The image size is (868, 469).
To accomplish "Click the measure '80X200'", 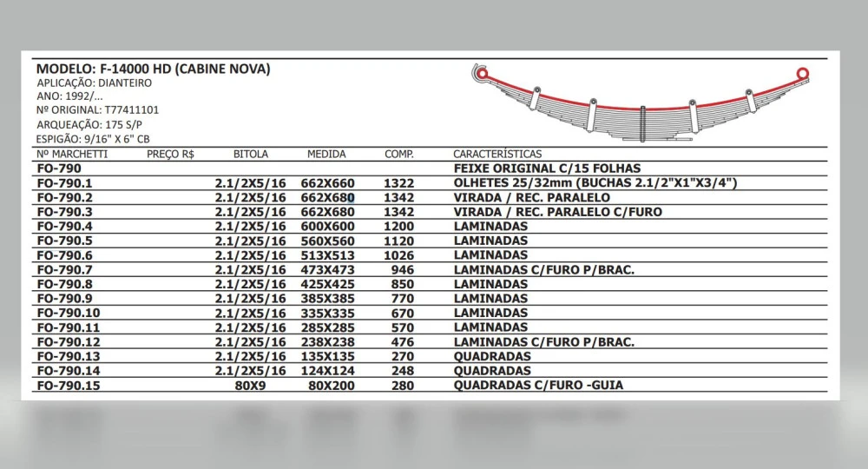I will [331, 386].
